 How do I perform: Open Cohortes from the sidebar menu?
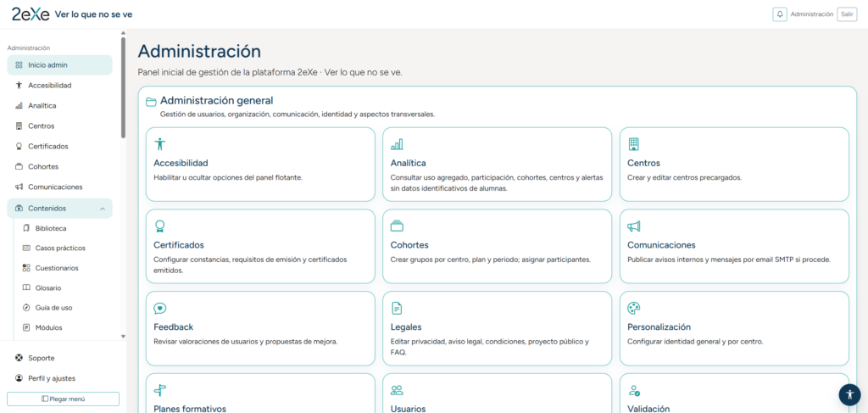pos(60,166)
